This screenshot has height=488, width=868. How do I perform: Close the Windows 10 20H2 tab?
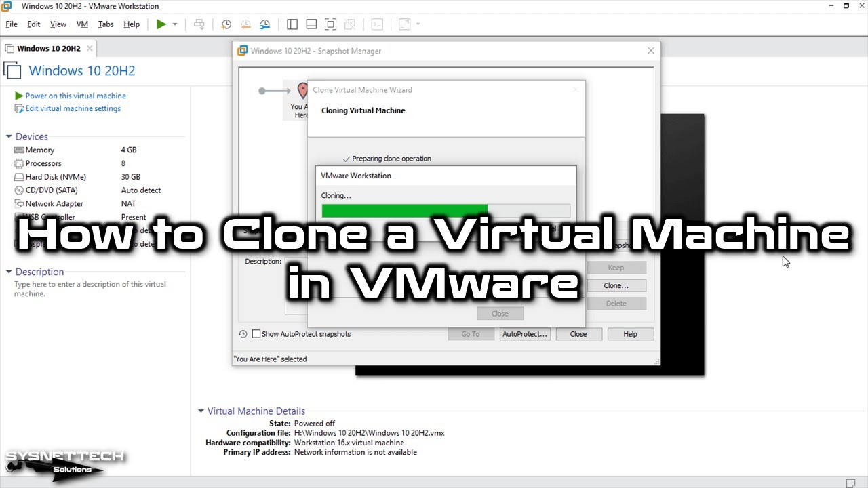90,49
